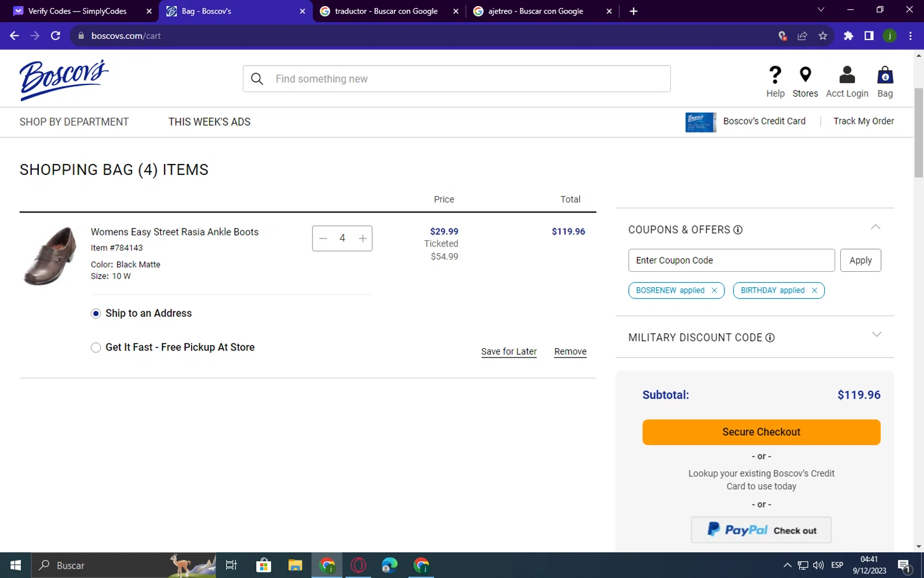The height and width of the screenshot is (578, 924).
Task: Open the Stores location pin icon
Action: [x=804, y=75]
